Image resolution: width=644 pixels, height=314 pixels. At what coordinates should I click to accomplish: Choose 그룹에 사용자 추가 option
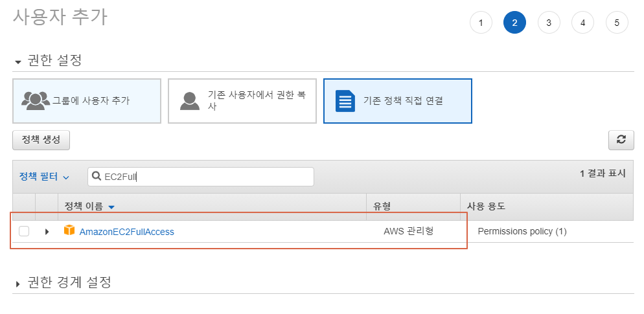click(x=87, y=101)
